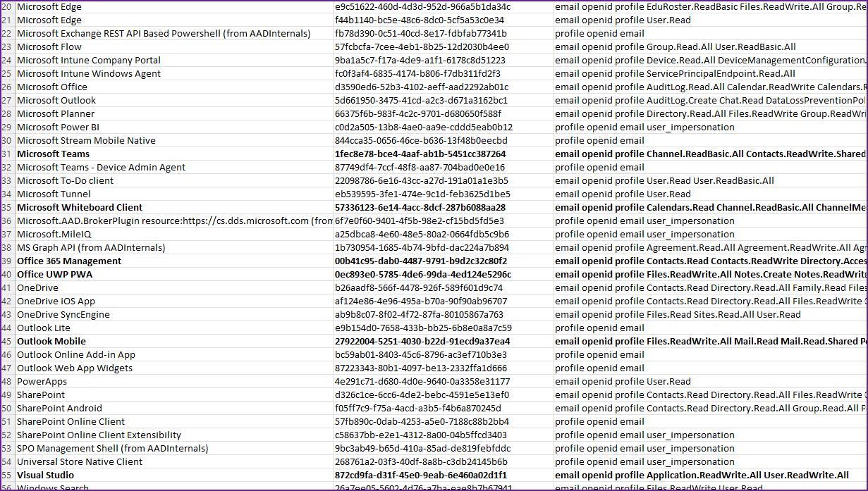Image resolution: width=868 pixels, height=491 pixels.
Task: Click bold GUID 1fec8e78-bce4-4aaf-ab1b-5451cc387264
Action: click(x=443, y=154)
